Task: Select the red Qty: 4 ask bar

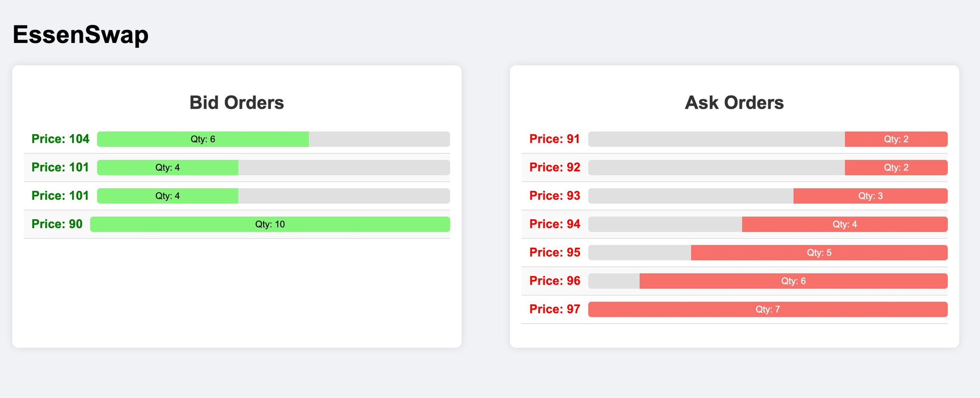Action: [x=845, y=224]
